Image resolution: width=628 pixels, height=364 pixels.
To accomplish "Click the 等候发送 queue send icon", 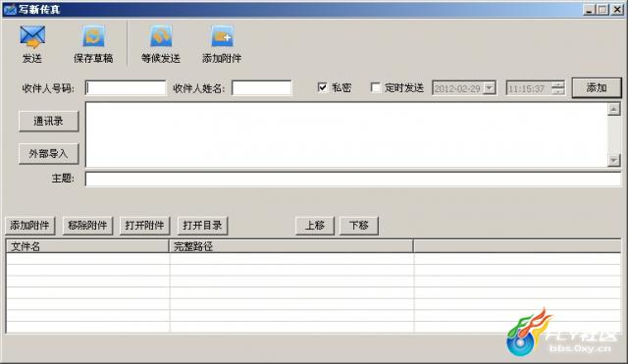I will coord(161,36).
